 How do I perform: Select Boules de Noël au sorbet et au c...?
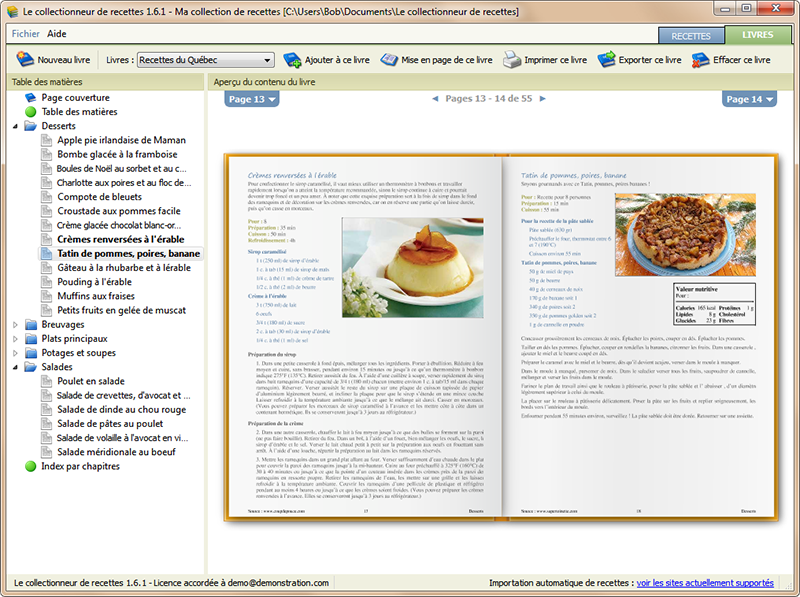[121, 168]
